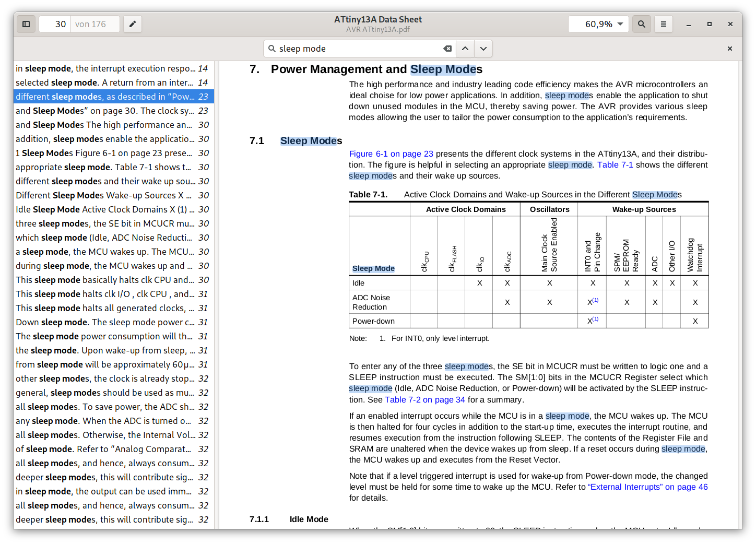The width and height of the screenshot is (756, 544).
Task: Clear the search text with backspace icon
Action: [x=447, y=49]
